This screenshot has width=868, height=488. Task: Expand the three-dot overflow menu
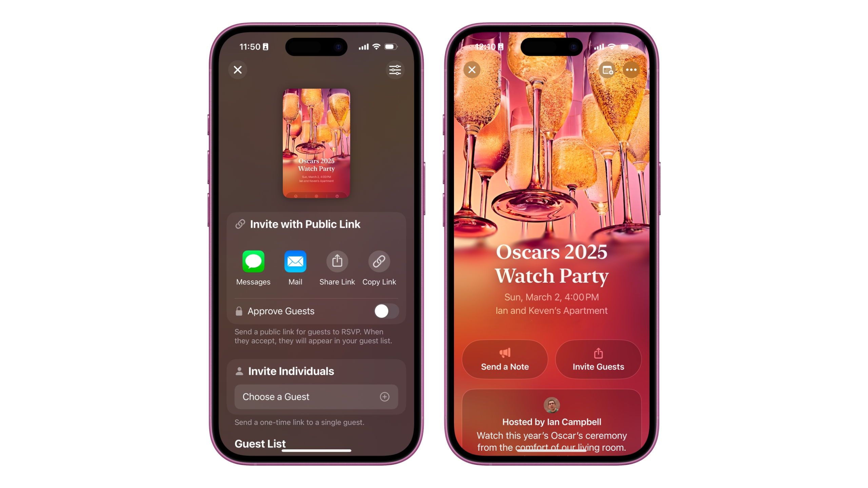coord(631,70)
